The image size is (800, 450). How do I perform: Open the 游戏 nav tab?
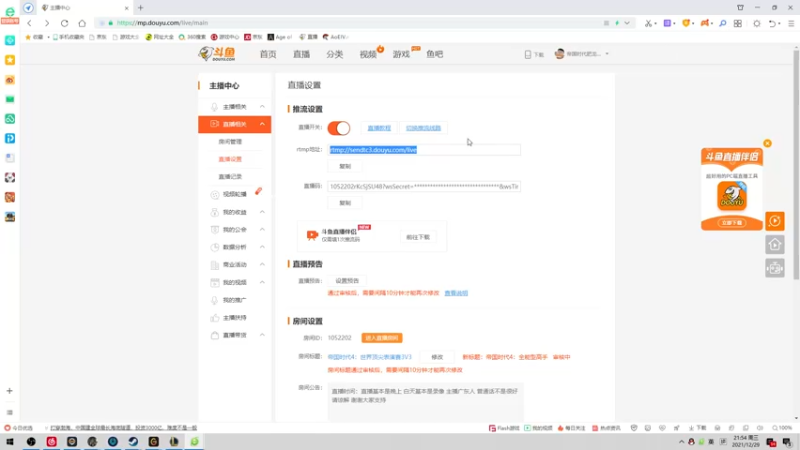click(x=401, y=54)
